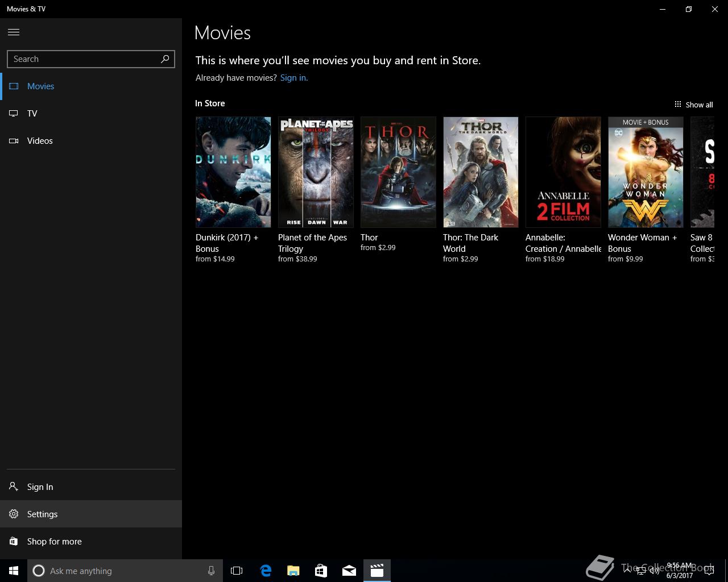Click the Dunkirk (2017) + Bonus title
Viewport: 728px width, 582px height.
click(227, 243)
